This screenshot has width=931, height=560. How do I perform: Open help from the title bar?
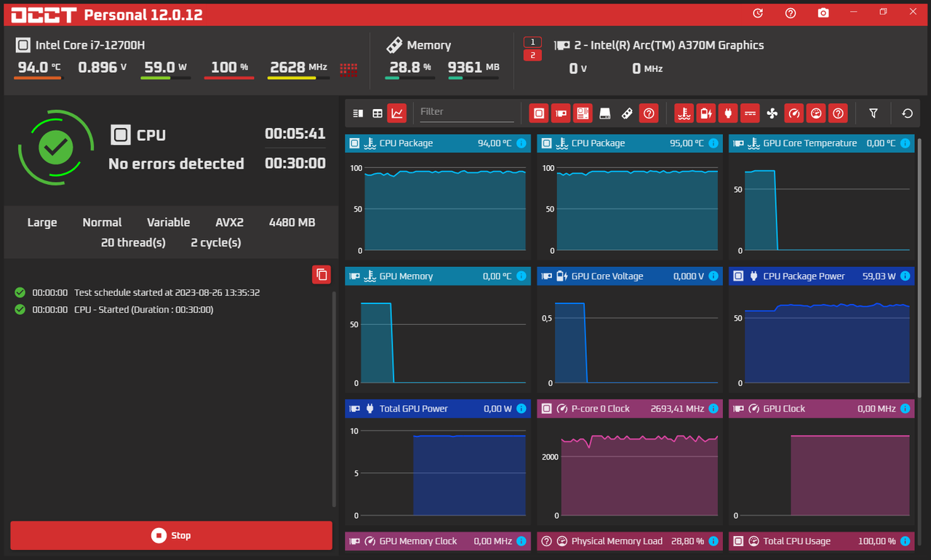click(791, 13)
